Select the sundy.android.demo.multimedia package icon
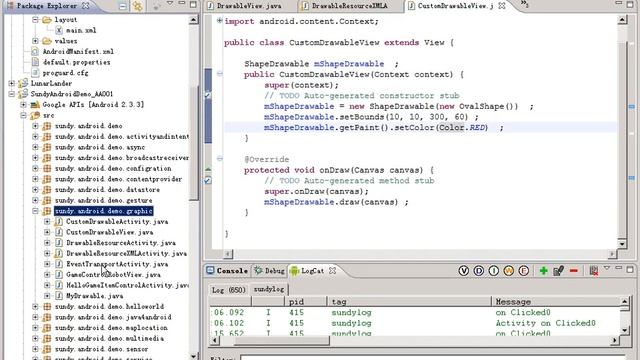 [47, 338]
